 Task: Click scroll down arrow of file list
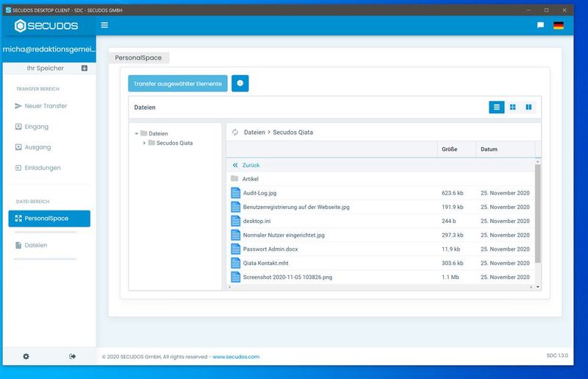(538, 287)
